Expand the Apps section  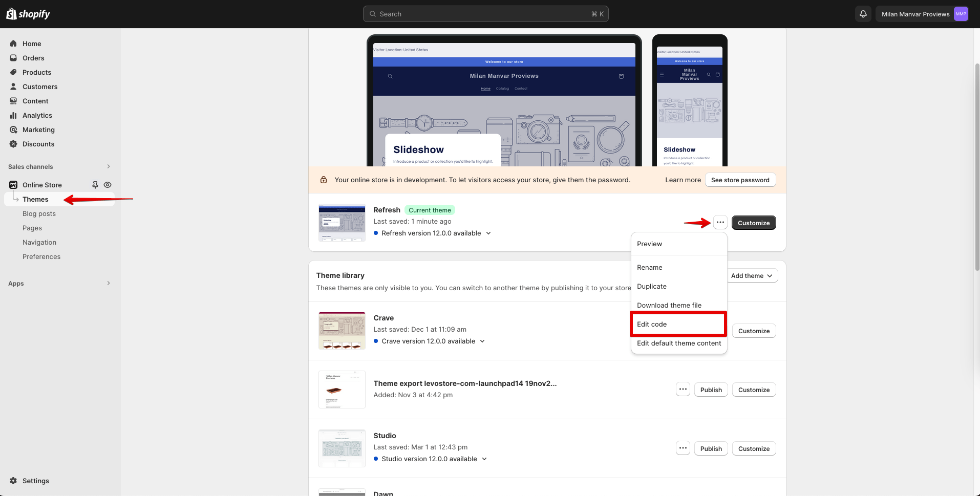(x=109, y=283)
